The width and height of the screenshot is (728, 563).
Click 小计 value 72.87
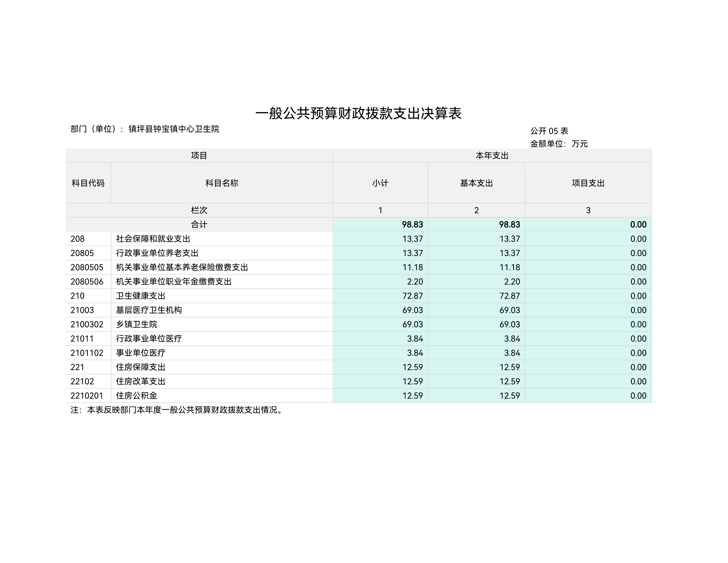click(413, 296)
